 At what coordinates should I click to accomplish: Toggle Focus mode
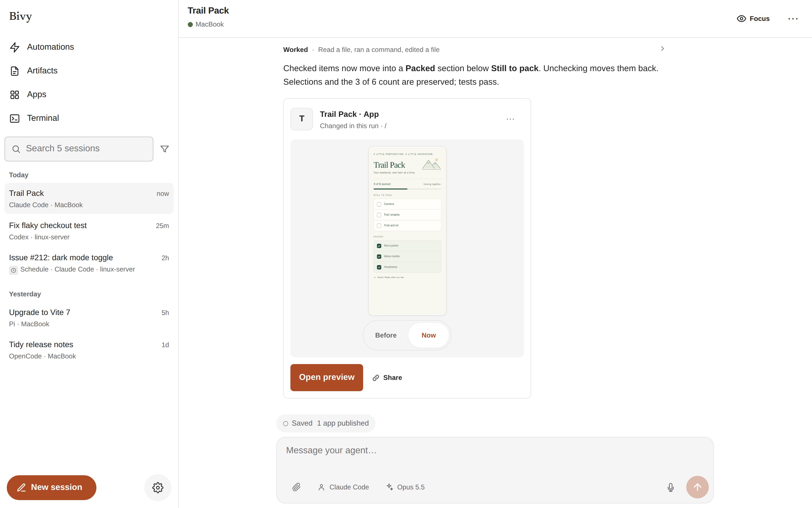[x=753, y=19]
